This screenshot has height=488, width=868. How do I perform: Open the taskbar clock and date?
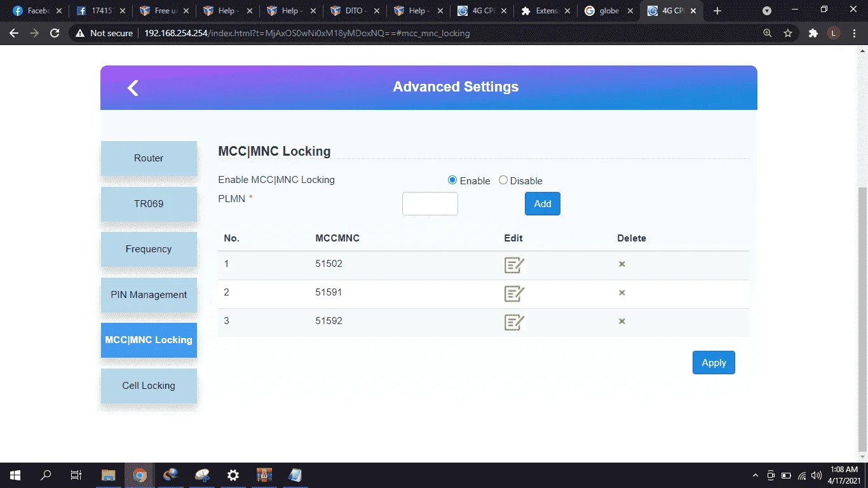click(844, 475)
